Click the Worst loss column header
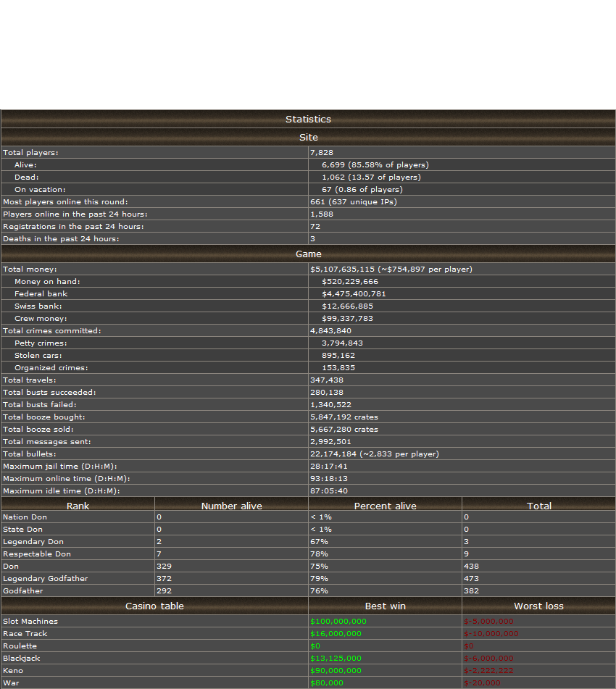616x689 pixels. (538, 606)
